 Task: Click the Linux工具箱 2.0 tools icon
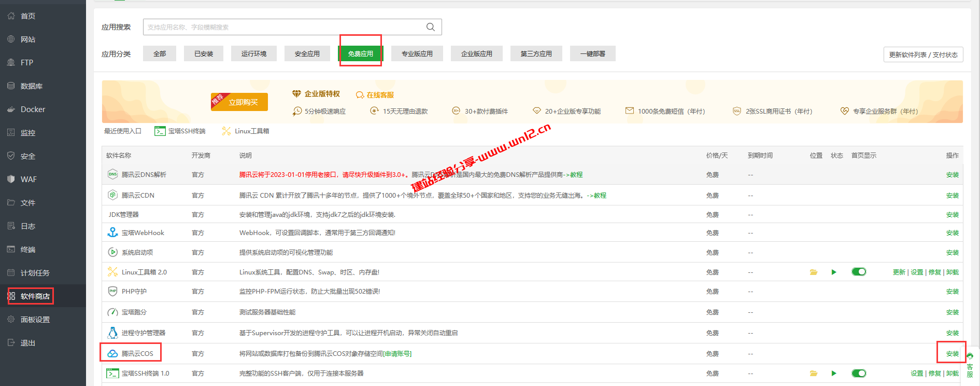click(x=112, y=272)
